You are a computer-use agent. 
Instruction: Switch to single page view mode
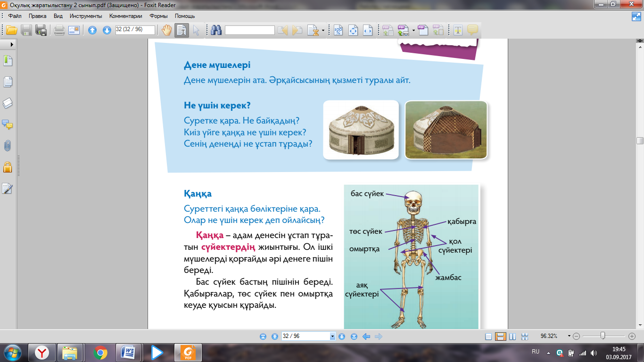coord(488,337)
